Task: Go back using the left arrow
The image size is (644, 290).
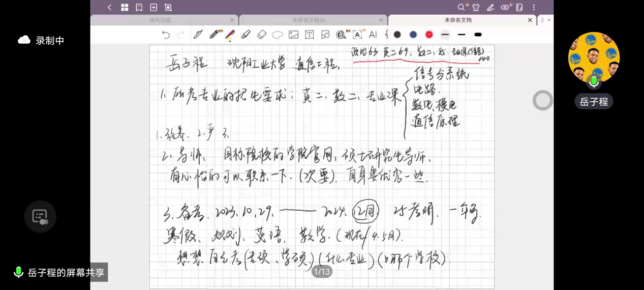Action: click(110, 7)
